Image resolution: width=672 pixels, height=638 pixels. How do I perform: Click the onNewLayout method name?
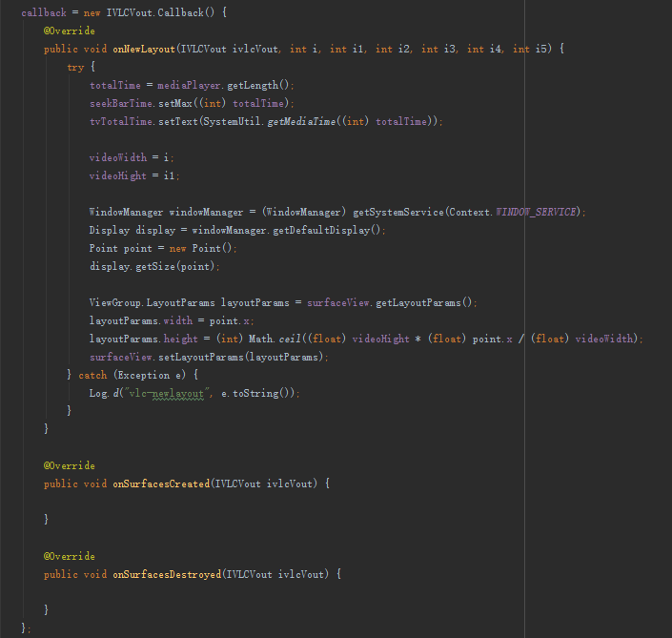click(144, 50)
